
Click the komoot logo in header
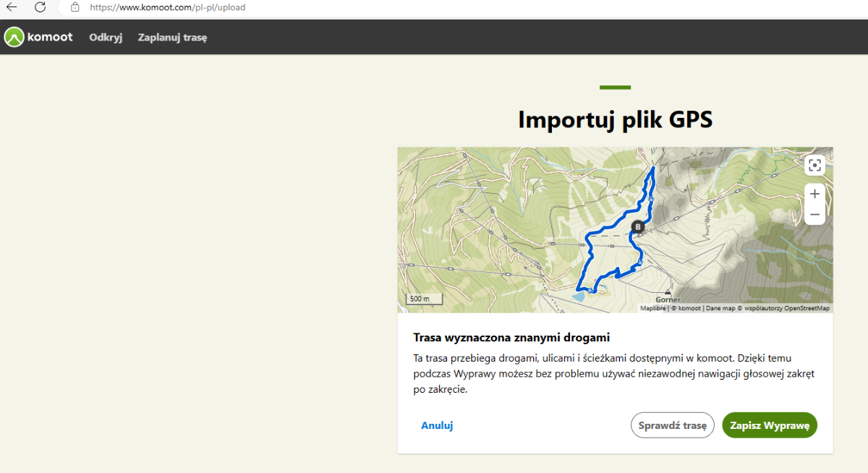(39, 37)
